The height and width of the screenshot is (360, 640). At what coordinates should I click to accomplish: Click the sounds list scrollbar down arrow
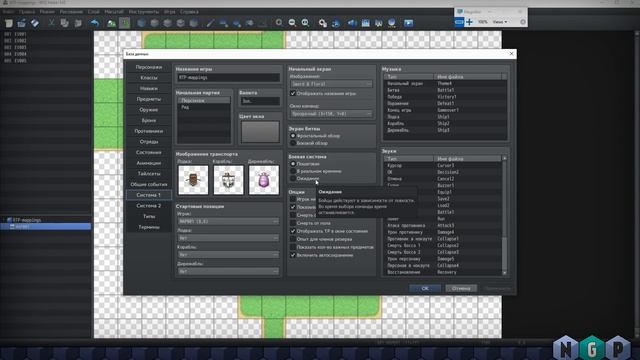point(504,273)
